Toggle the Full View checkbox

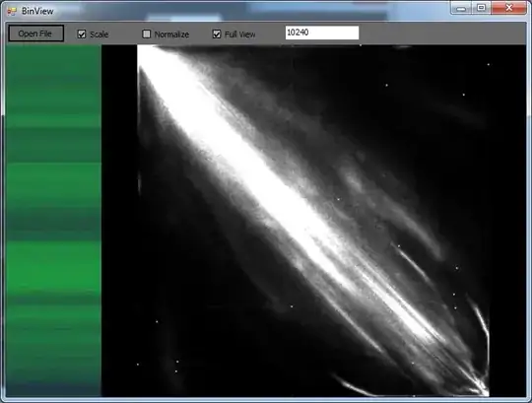click(217, 34)
